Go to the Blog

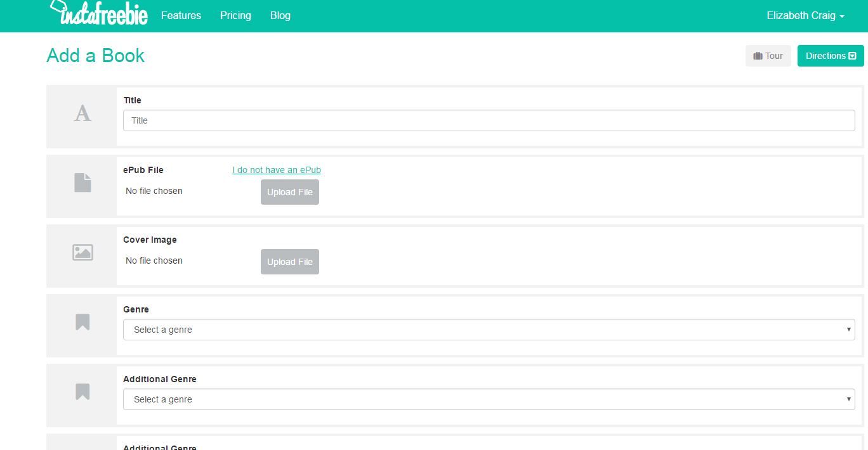point(280,15)
